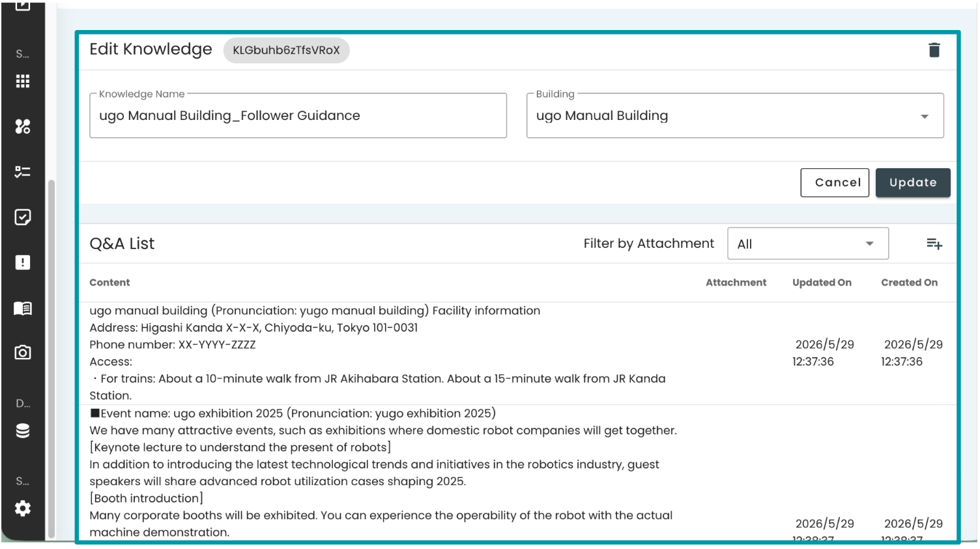This screenshot has width=980, height=549.
Task: Delete knowledge with the trash icon
Action: click(x=934, y=50)
